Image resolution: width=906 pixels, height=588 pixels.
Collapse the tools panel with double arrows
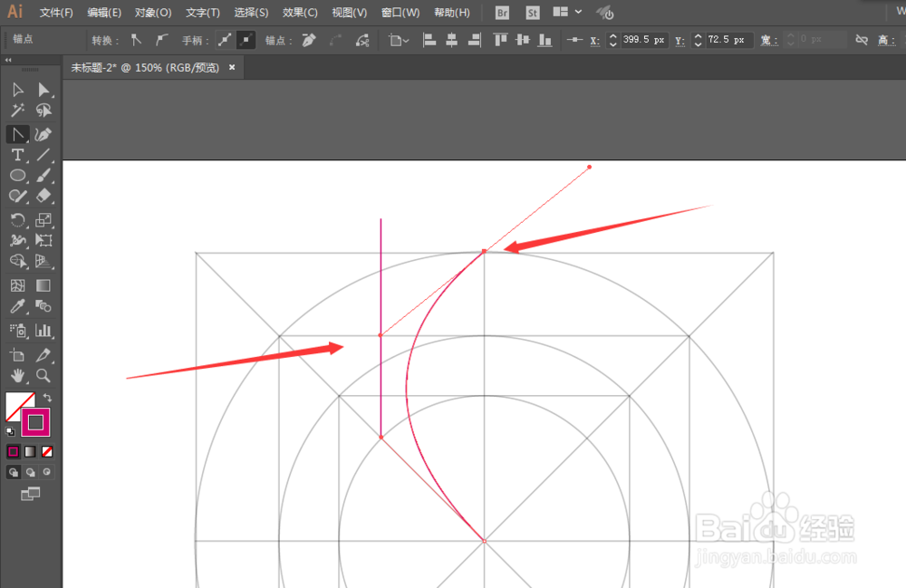[8, 60]
